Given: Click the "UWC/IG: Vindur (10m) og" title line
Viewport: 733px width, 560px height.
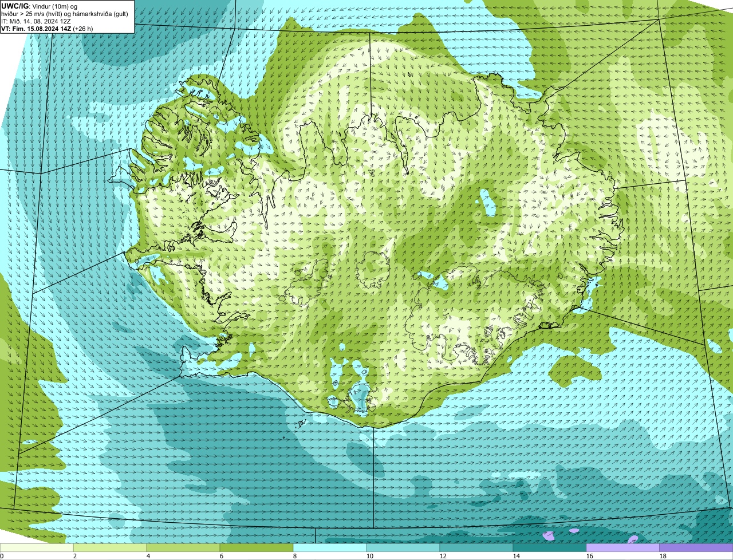Looking at the screenshot, I should click(x=40, y=6).
